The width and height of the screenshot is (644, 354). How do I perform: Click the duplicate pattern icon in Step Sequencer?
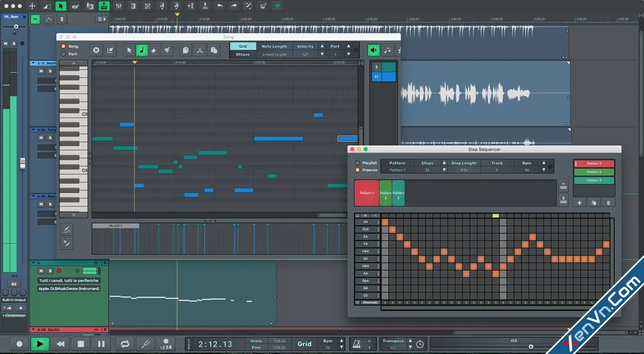point(594,202)
